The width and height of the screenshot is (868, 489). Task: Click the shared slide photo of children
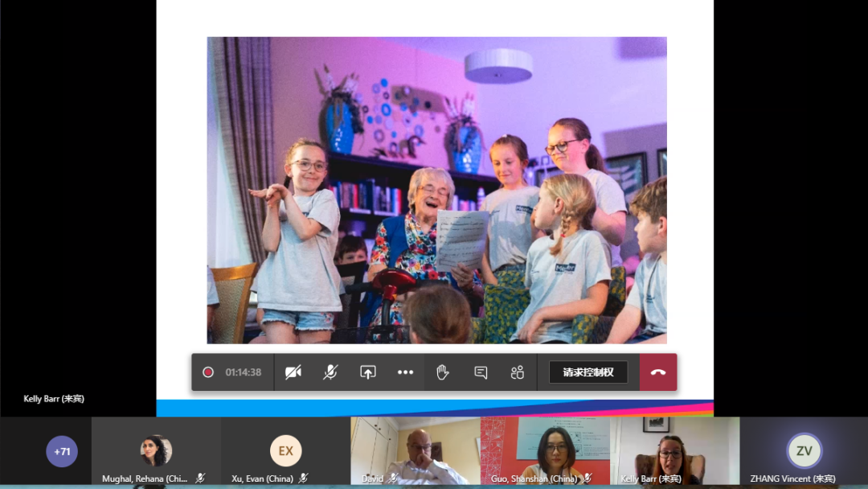click(436, 190)
